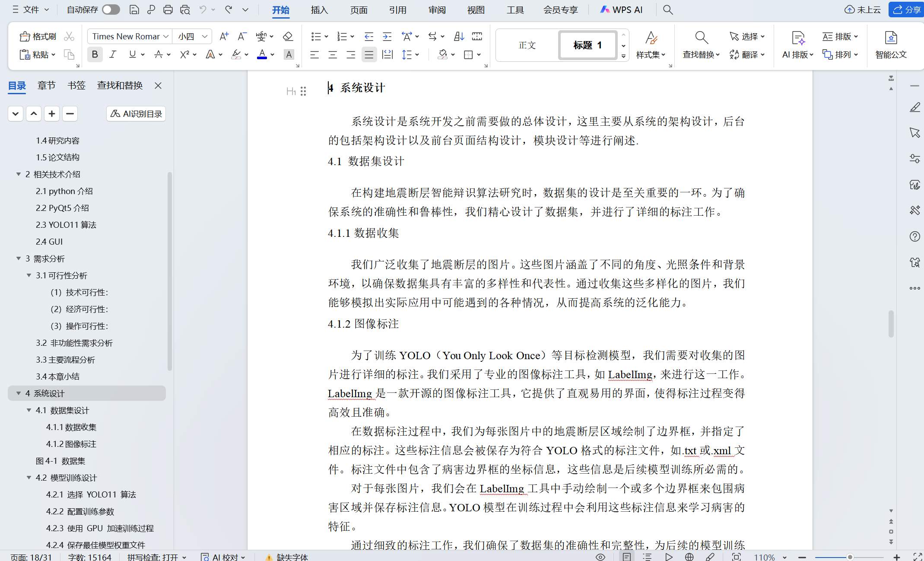Decrease font size with A- icon
924x561 pixels.
242,36
